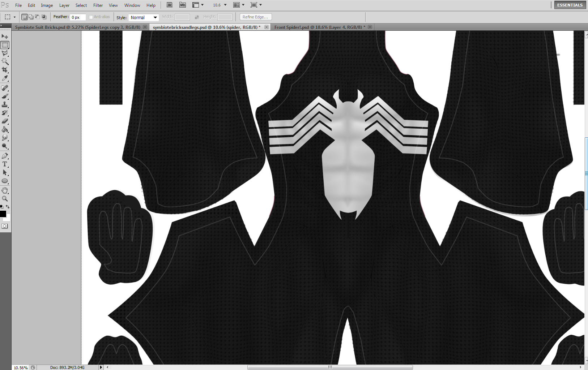
Task: Open the View menu
Action: (x=113, y=5)
